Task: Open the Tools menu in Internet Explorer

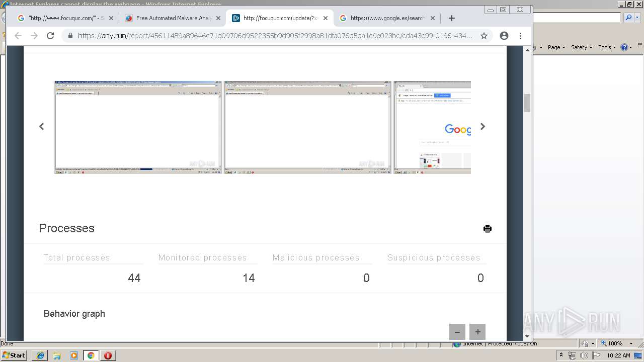Action: pos(607,47)
